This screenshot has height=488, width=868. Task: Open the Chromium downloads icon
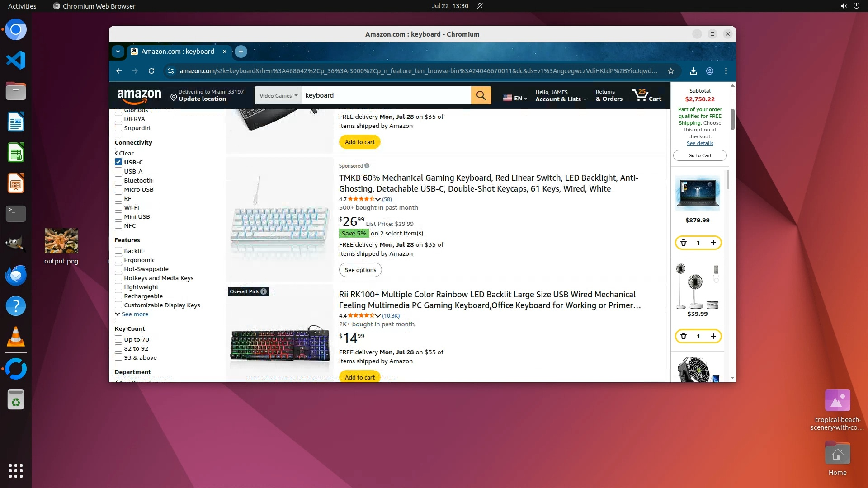pyautogui.click(x=693, y=71)
